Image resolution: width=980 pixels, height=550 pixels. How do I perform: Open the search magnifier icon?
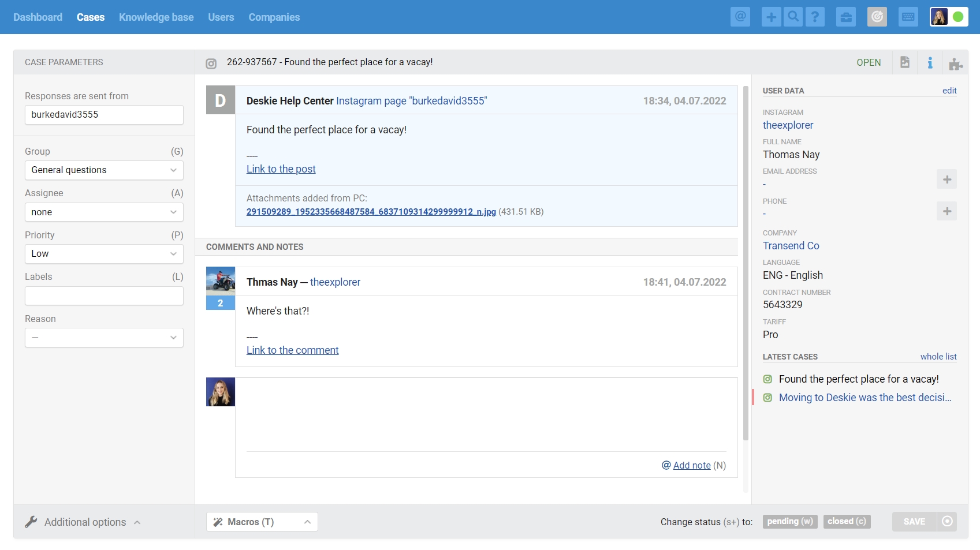point(793,17)
